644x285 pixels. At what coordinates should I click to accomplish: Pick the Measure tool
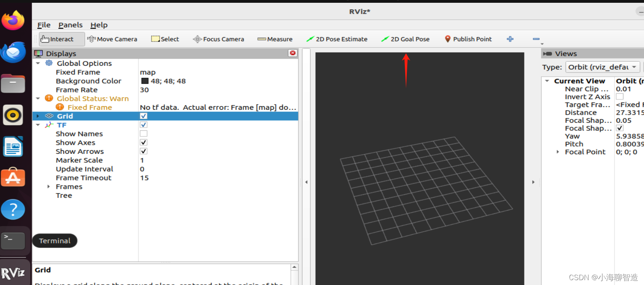pos(275,39)
